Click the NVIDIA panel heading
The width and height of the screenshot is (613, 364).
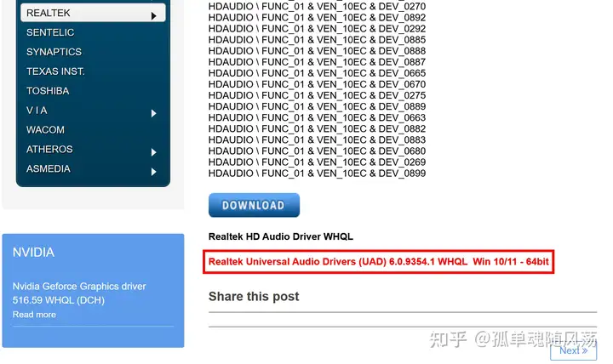[x=33, y=253]
